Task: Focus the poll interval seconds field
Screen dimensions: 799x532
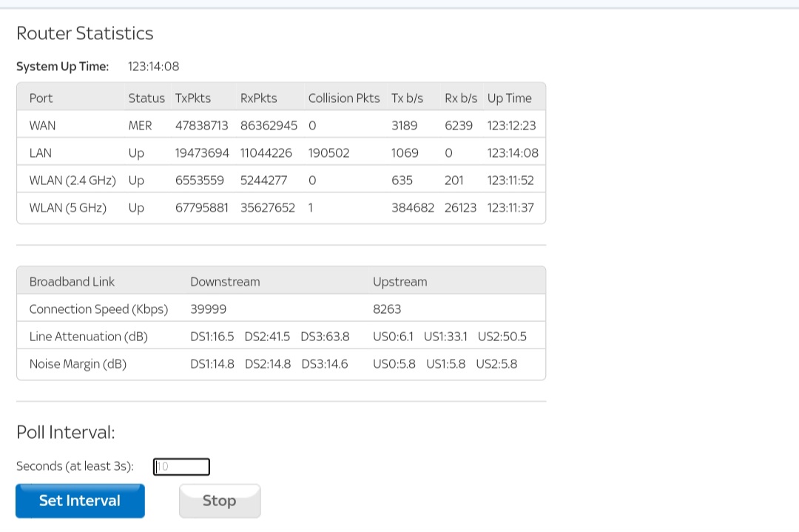Action: pos(181,466)
